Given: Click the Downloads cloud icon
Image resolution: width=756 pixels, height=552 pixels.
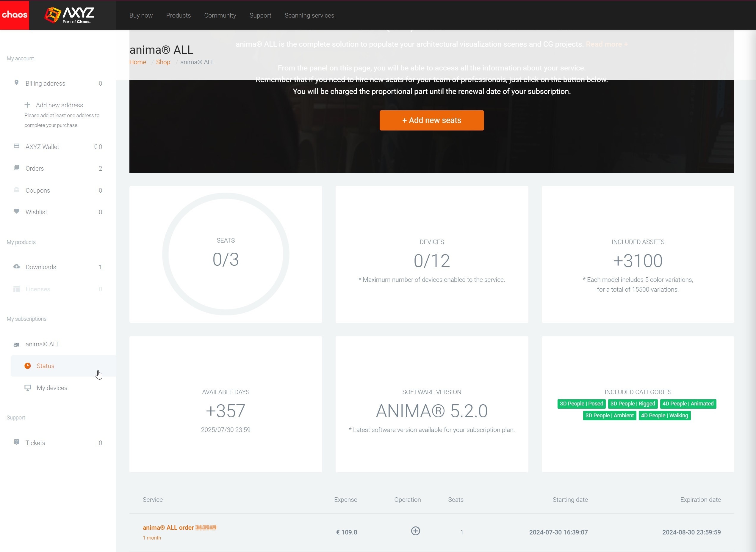Looking at the screenshot, I should (x=16, y=267).
